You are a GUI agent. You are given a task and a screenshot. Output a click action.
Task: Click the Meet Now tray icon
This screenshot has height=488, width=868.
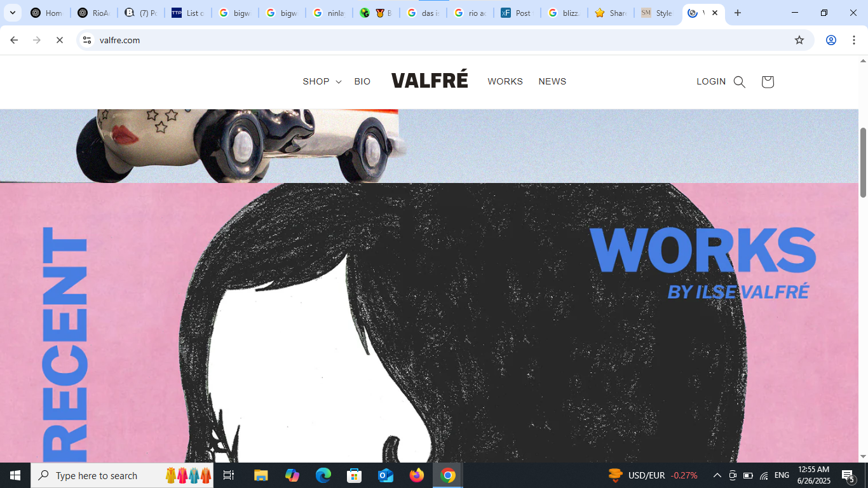coord(733,475)
